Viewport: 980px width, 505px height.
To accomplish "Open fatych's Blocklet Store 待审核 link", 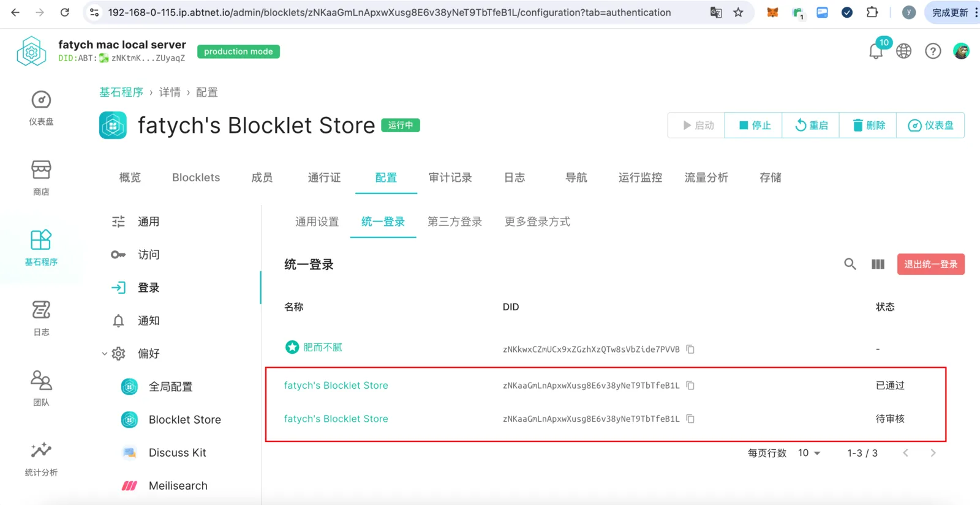I will pyautogui.click(x=336, y=419).
